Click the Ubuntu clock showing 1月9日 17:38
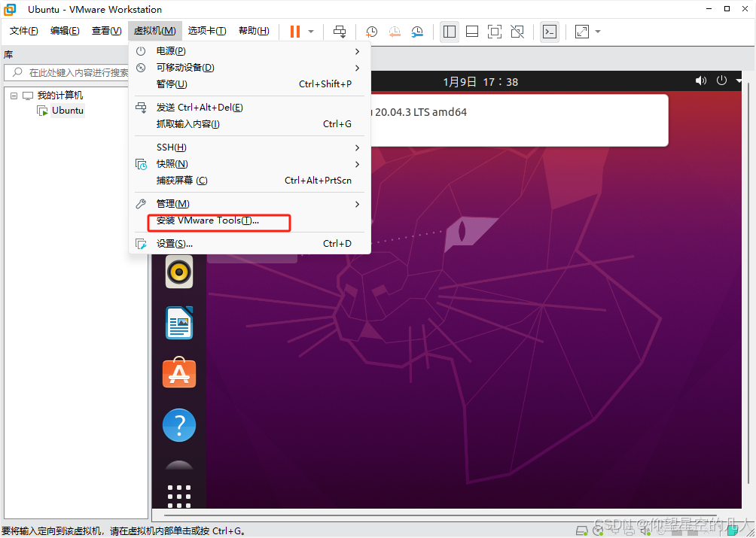This screenshot has height=538, width=756. coord(480,82)
